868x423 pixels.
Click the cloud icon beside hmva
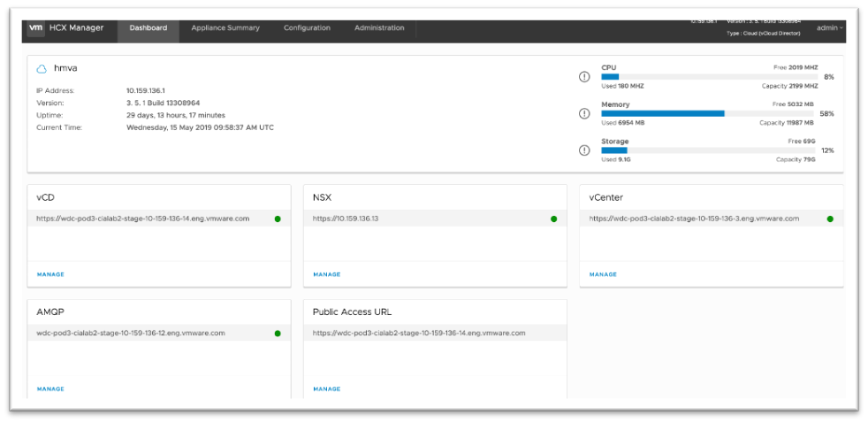coord(42,69)
